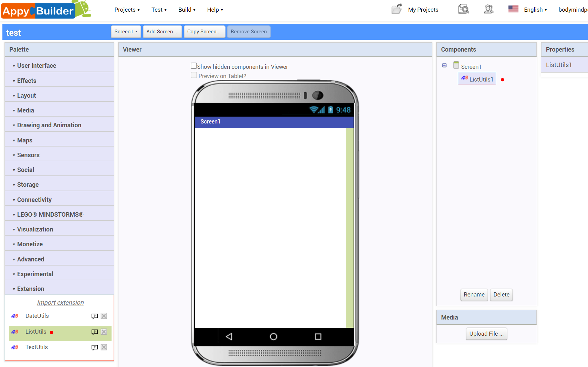Click the Import extension link
Screen dimensions: 588x367
point(60,303)
